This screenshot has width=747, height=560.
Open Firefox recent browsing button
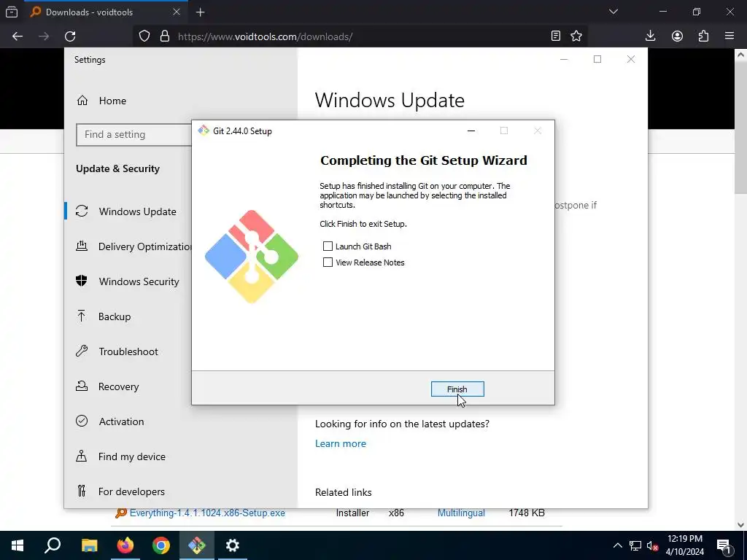(12, 12)
